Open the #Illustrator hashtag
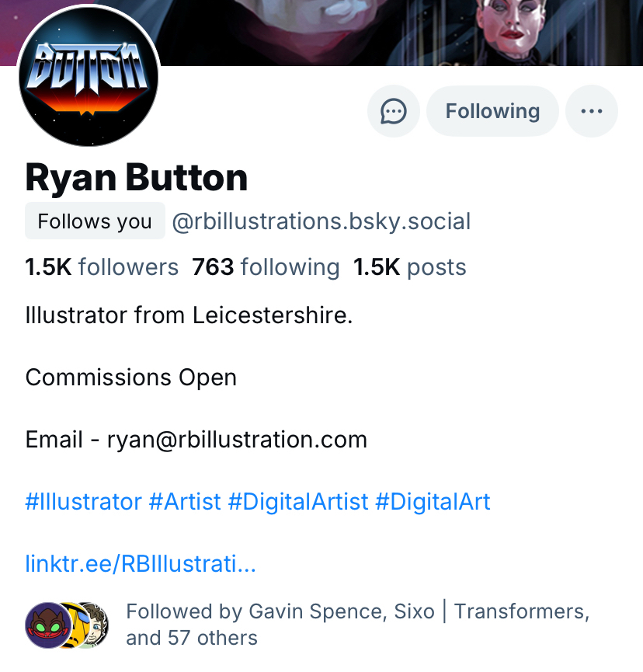 [83, 501]
